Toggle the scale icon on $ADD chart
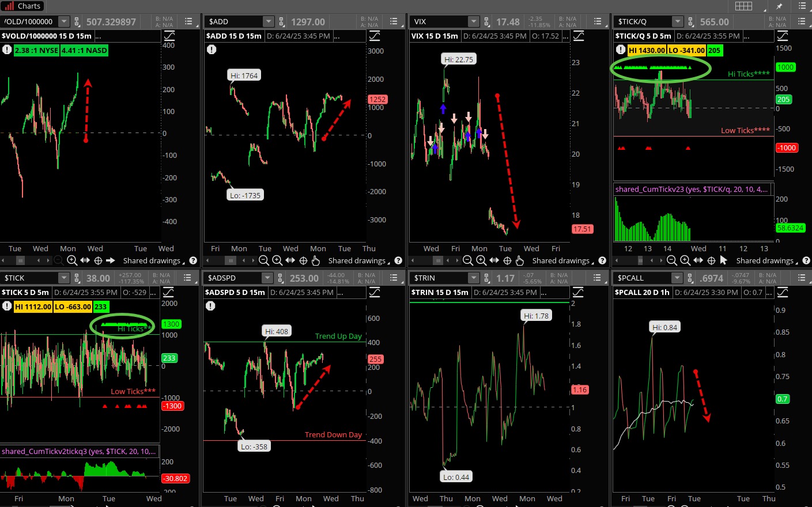812x507 pixels. pyautogui.click(x=375, y=36)
